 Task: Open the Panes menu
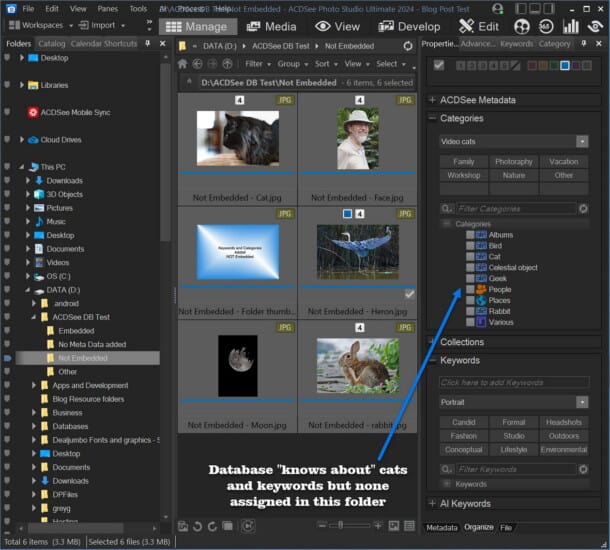point(107,8)
